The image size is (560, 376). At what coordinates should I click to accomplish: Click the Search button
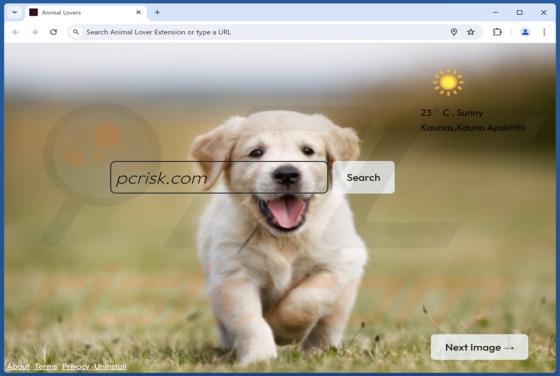[x=364, y=177]
